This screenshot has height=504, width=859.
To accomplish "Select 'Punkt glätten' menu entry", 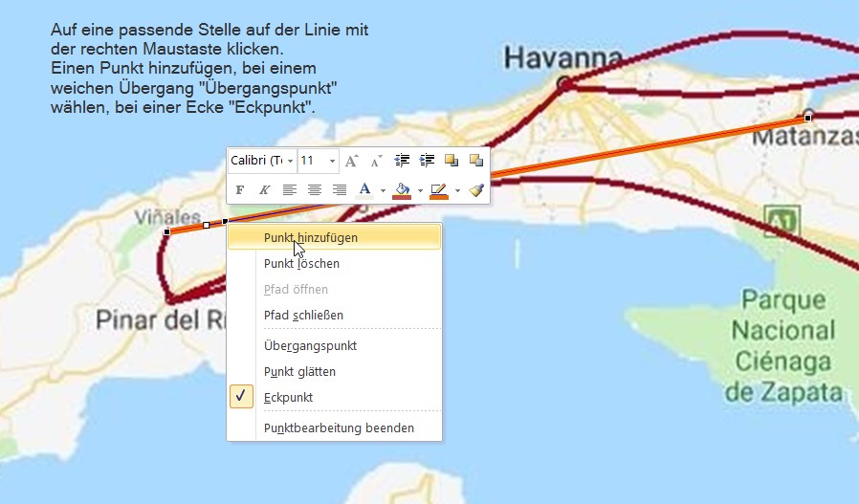I will coord(334,371).
